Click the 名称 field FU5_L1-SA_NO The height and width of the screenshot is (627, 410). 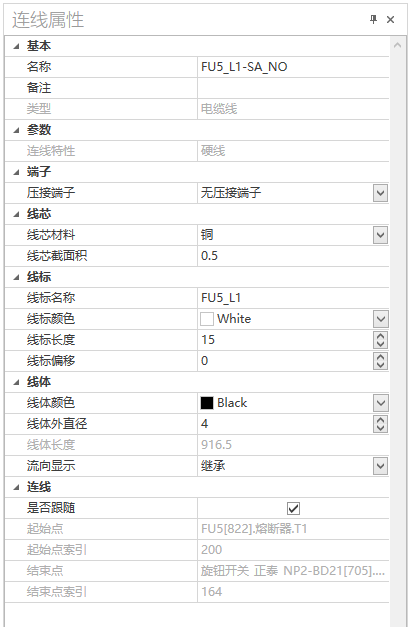(x=293, y=67)
